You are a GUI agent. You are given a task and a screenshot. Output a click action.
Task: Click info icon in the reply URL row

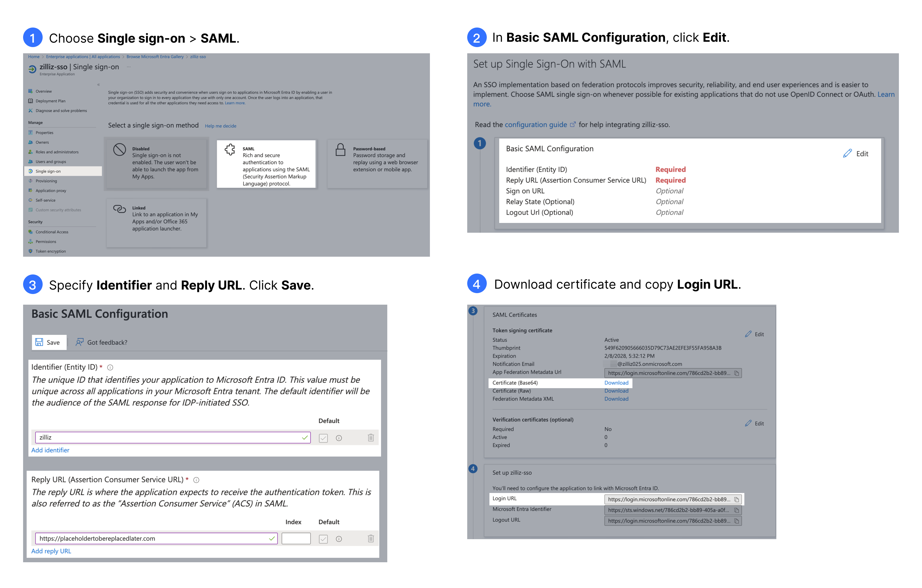coord(339,539)
